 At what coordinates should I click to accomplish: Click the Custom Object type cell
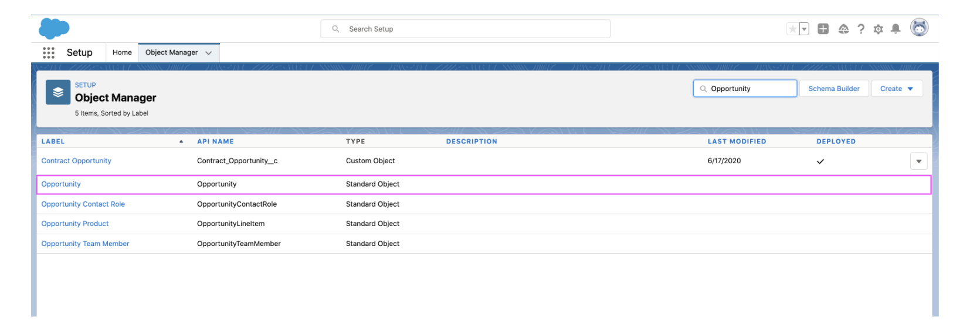tap(370, 161)
